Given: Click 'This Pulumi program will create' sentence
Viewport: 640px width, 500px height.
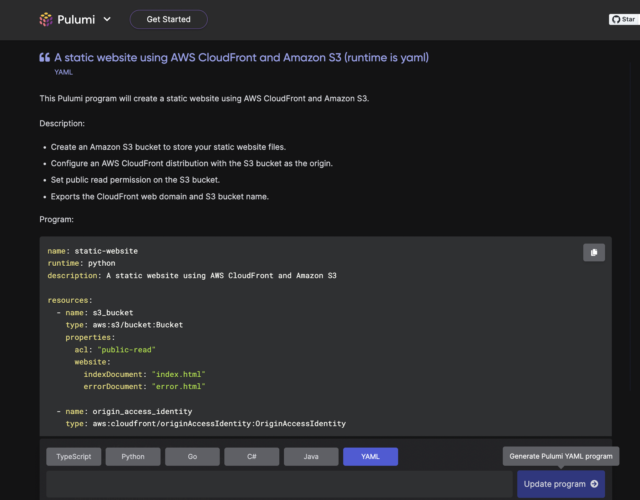Looking at the screenshot, I should click(204, 99).
